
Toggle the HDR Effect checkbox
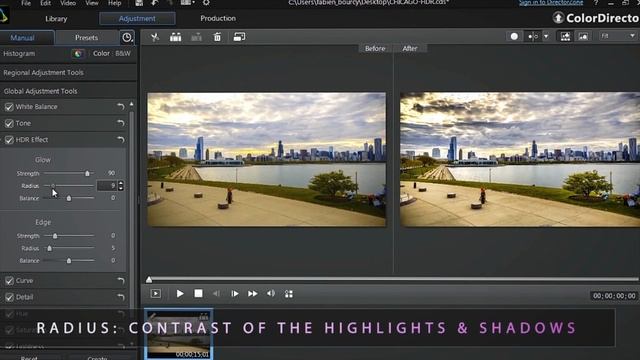coord(9,140)
